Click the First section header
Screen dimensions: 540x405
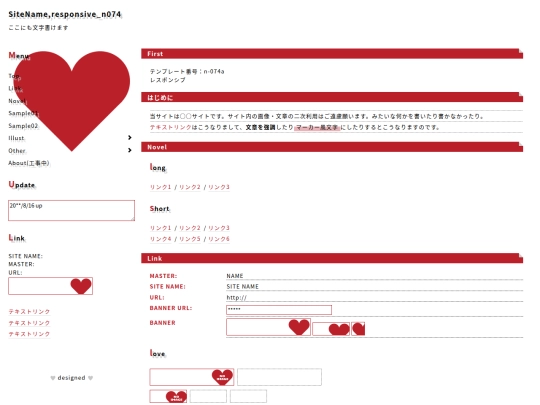tap(332, 54)
